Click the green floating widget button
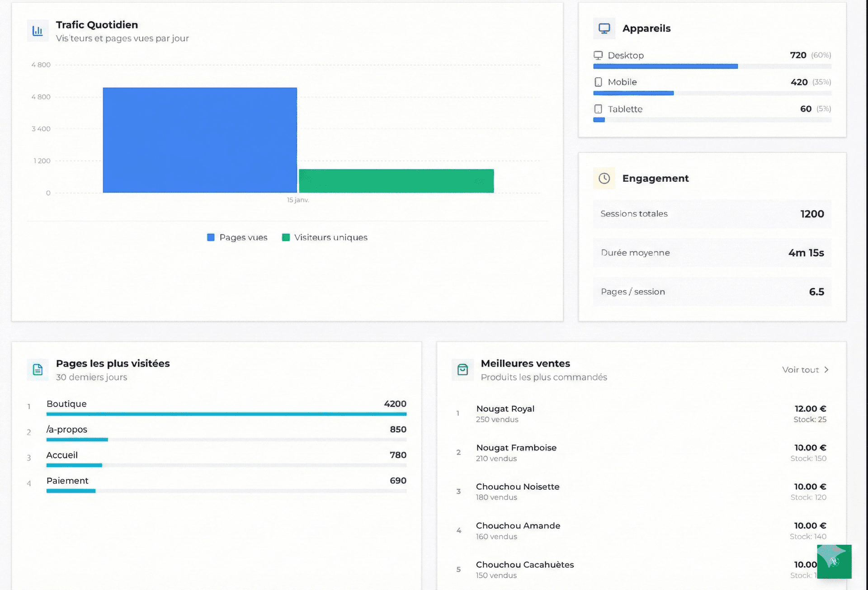The width and height of the screenshot is (868, 590). (834, 562)
